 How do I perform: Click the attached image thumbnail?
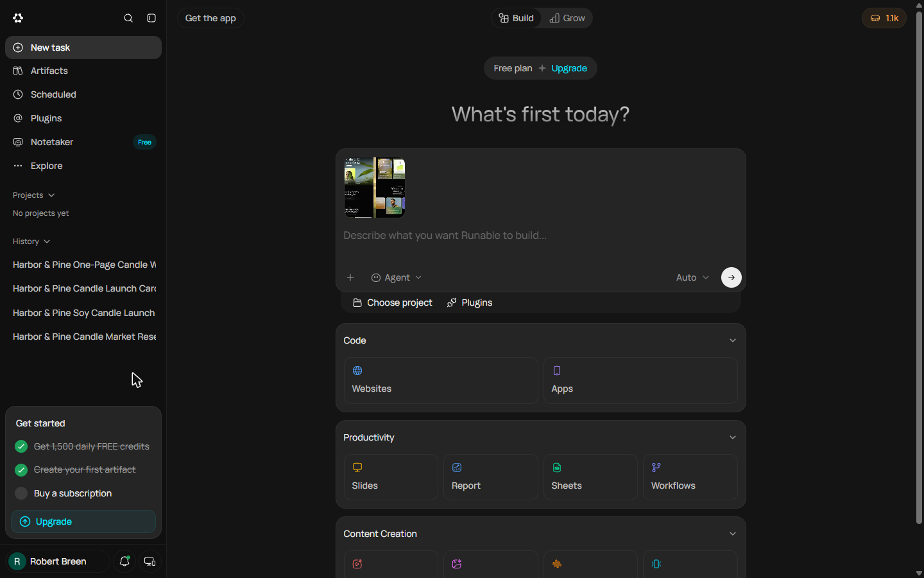coord(375,188)
